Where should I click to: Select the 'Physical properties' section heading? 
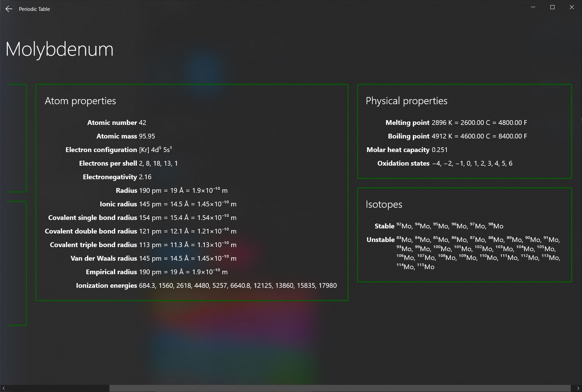407,101
